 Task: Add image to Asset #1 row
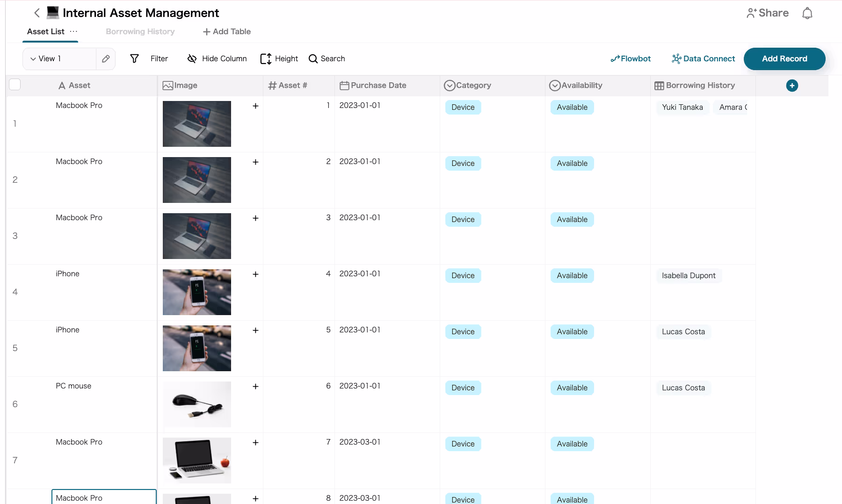[x=255, y=106]
